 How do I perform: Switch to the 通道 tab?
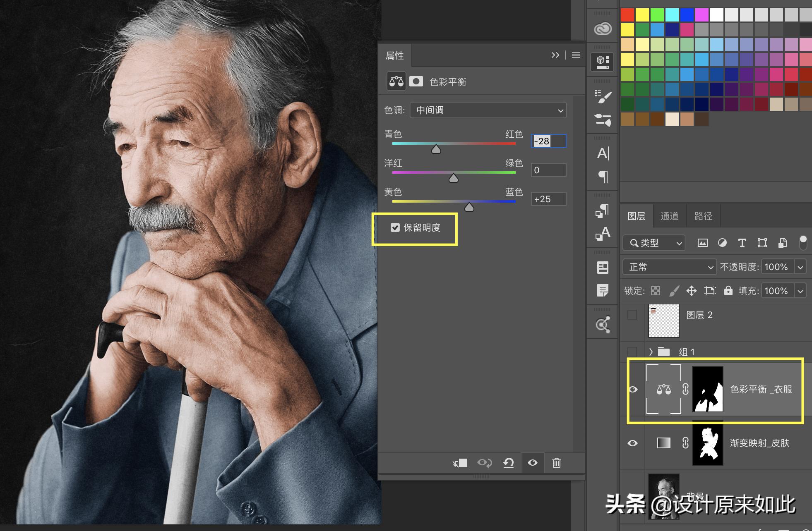tap(670, 216)
